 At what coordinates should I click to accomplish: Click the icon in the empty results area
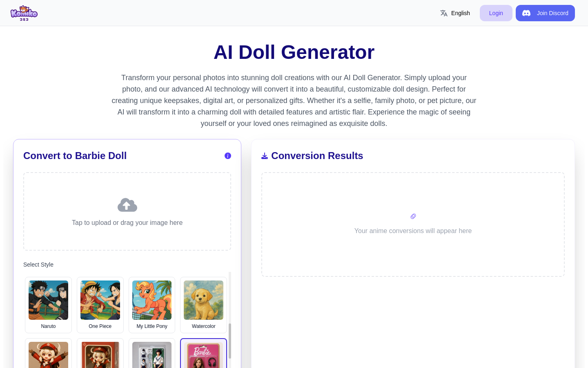pos(413,216)
